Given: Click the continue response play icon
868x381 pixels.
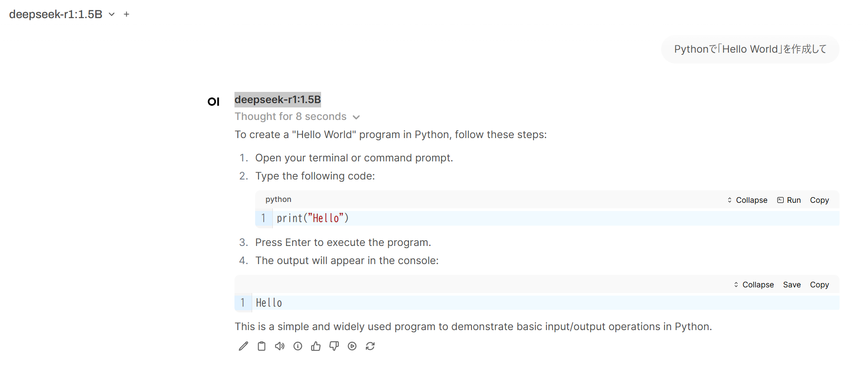Looking at the screenshot, I should (x=352, y=346).
